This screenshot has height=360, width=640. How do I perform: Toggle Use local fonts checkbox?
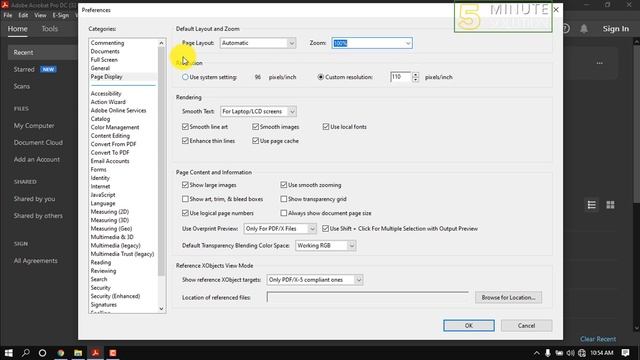[326, 127]
